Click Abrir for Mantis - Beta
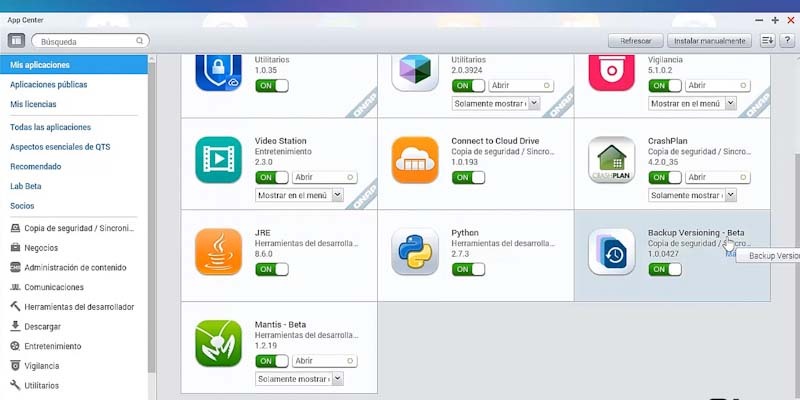 325,361
